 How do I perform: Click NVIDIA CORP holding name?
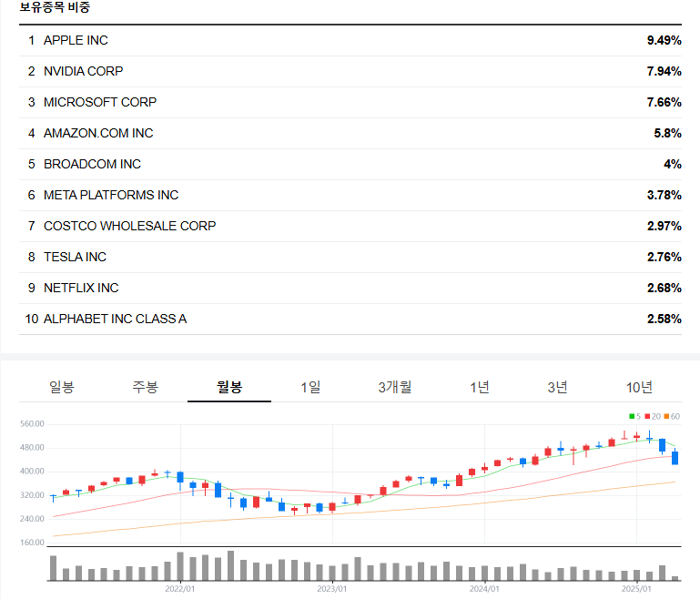click(x=83, y=71)
